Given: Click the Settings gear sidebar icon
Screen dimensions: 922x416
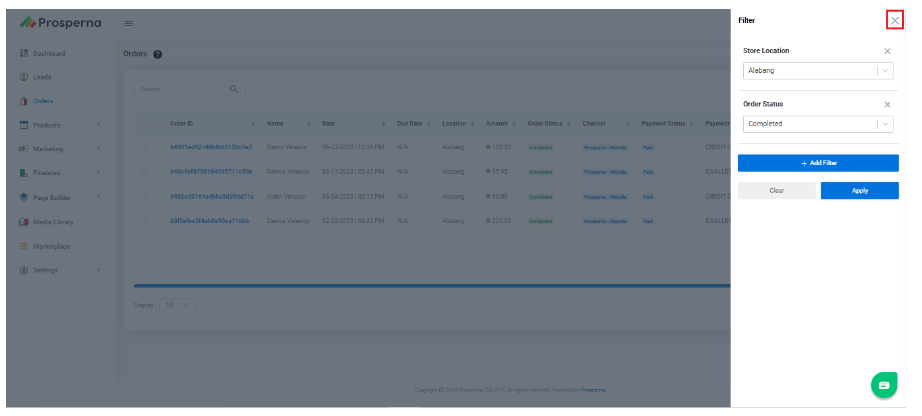Looking at the screenshot, I should point(24,270).
